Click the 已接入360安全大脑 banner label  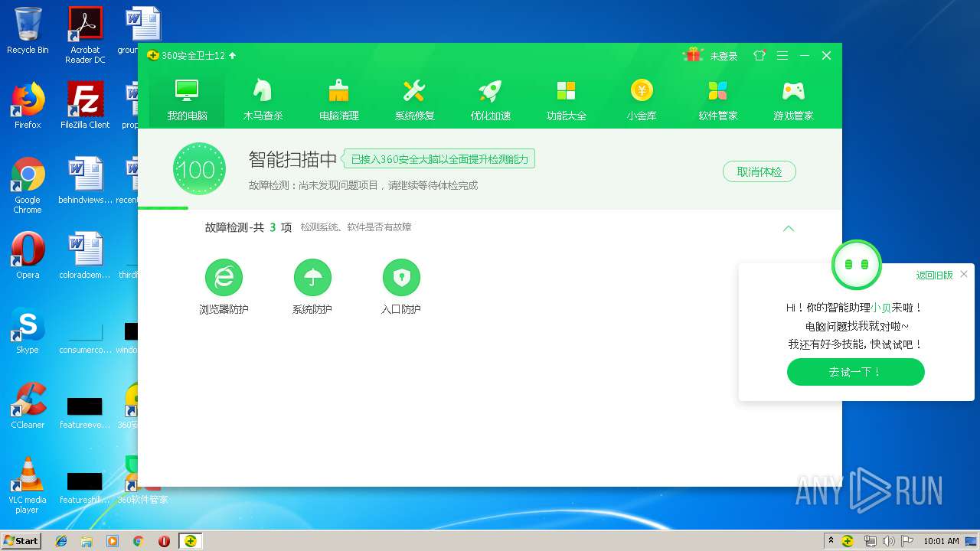[439, 159]
